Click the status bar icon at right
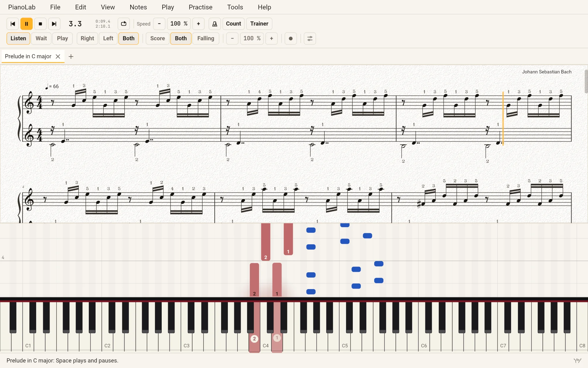 pos(577,361)
